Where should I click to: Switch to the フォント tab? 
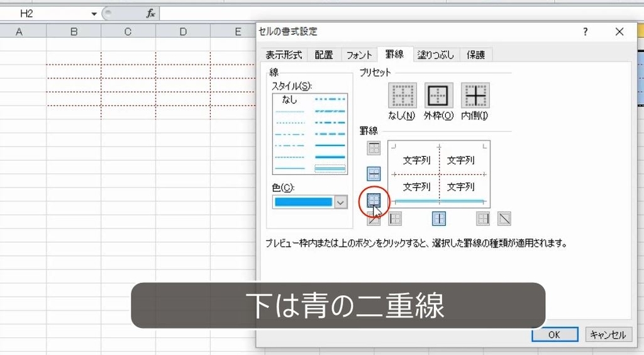[x=359, y=55]
